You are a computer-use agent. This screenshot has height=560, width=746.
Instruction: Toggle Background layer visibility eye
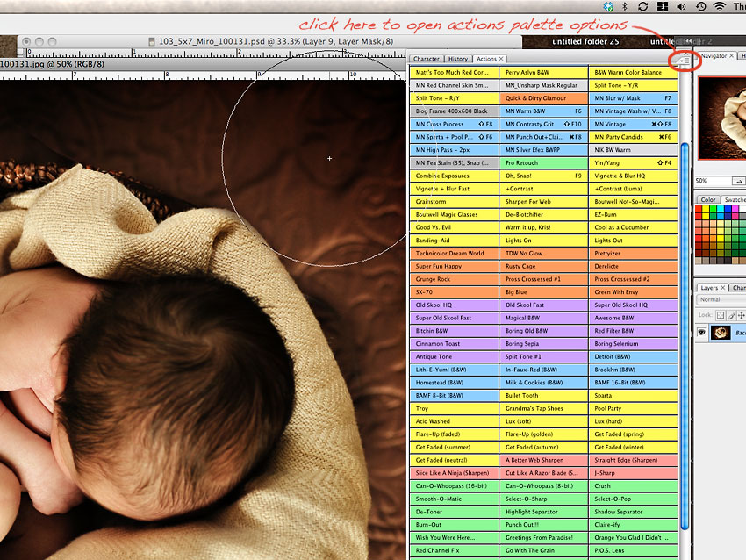pos(702,333)
